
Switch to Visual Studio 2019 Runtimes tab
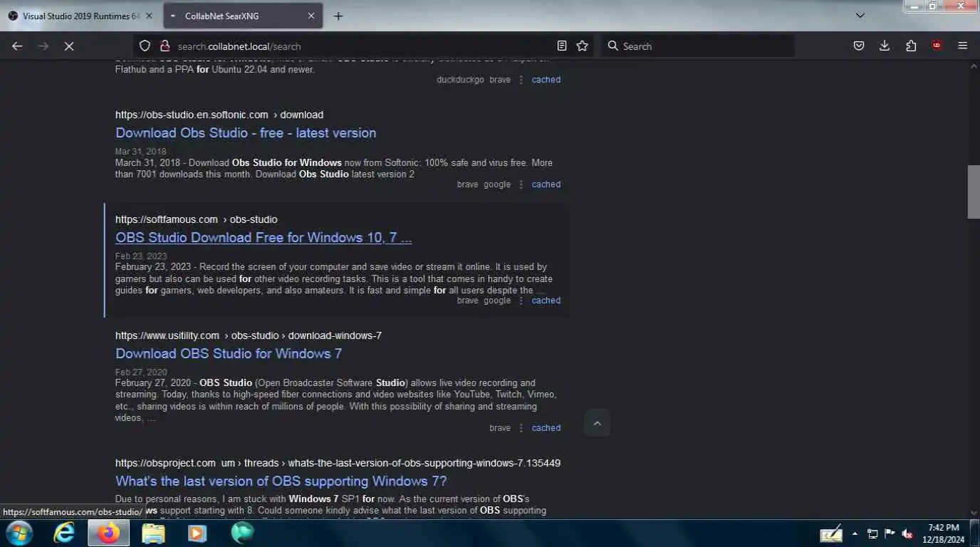point(81,16)
